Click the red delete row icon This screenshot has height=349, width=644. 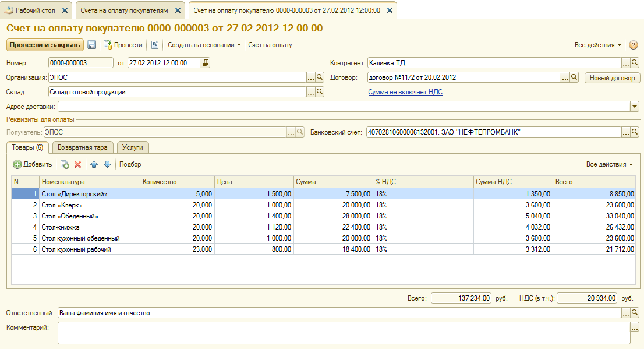[x=77, y=164]
